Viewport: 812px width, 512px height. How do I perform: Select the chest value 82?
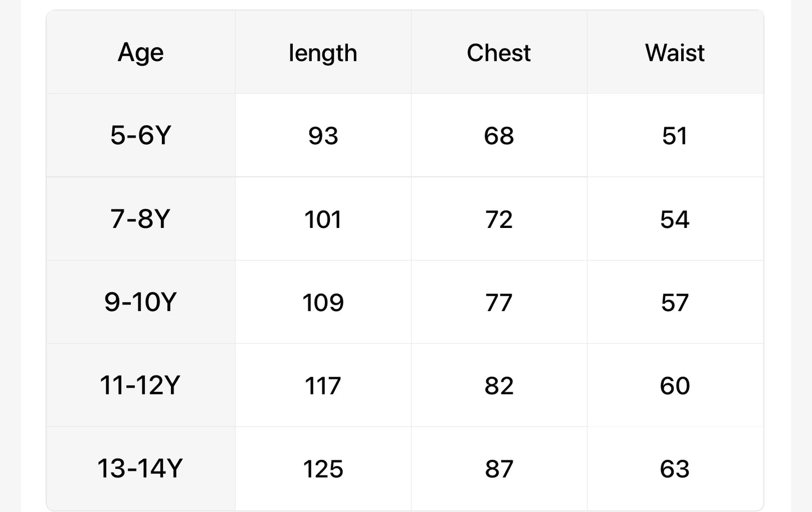(x=498, y=386)
